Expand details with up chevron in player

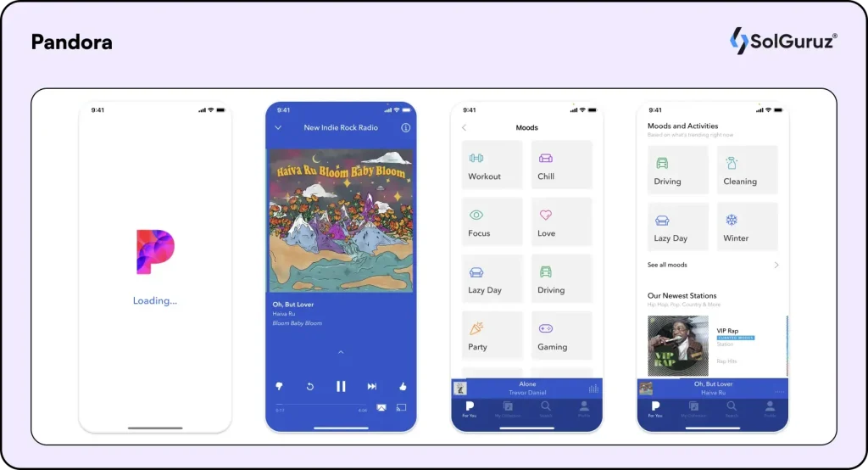[341, 352]
